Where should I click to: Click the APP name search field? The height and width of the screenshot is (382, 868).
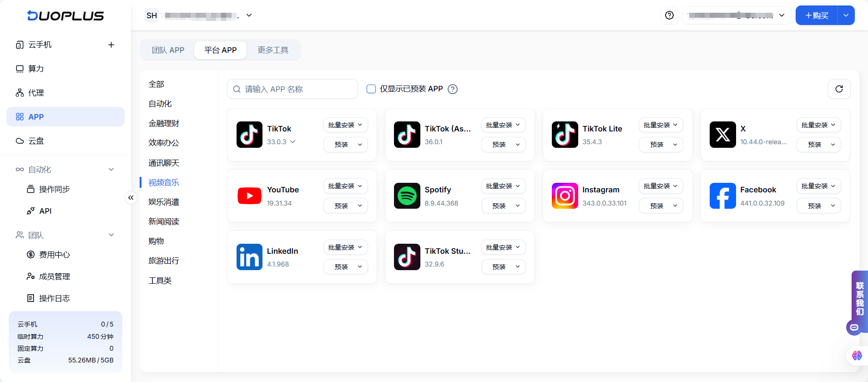[x=293, y=89]
